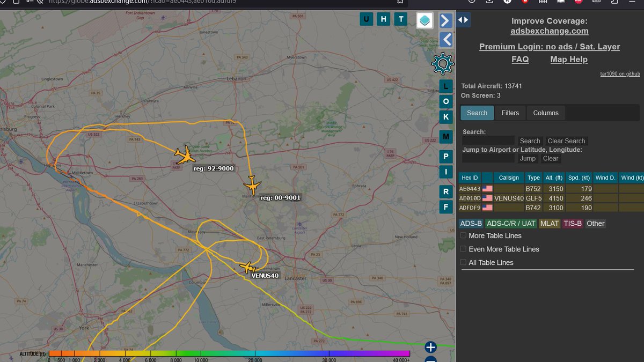Click the MLAT legend color label
Screen dimensions: 644x362
pos(549,224)
